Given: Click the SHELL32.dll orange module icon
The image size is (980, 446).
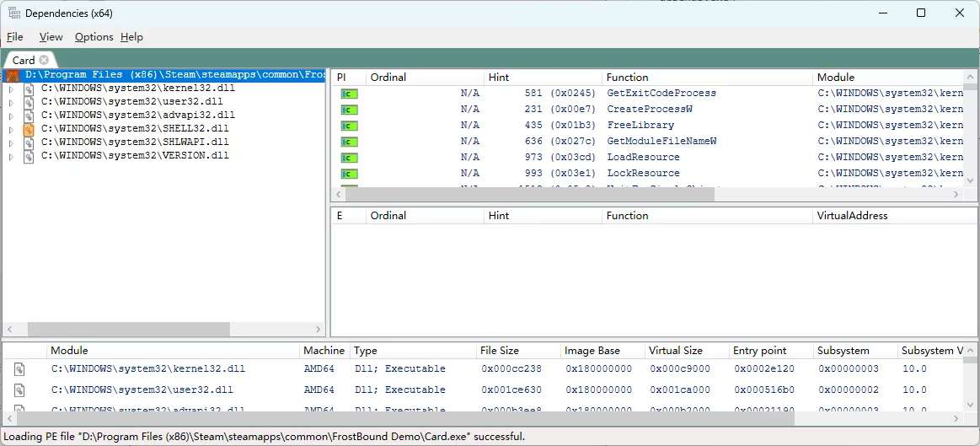Looking at the screenshot, I should coord(29,129).
